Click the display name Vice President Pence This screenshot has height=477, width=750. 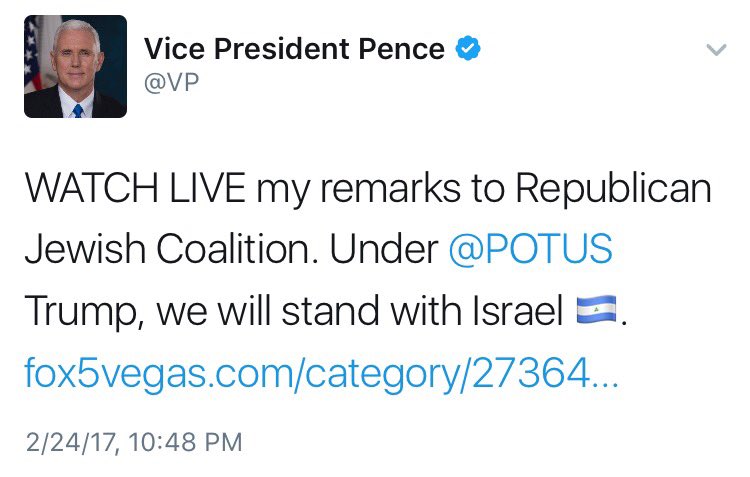294,48
